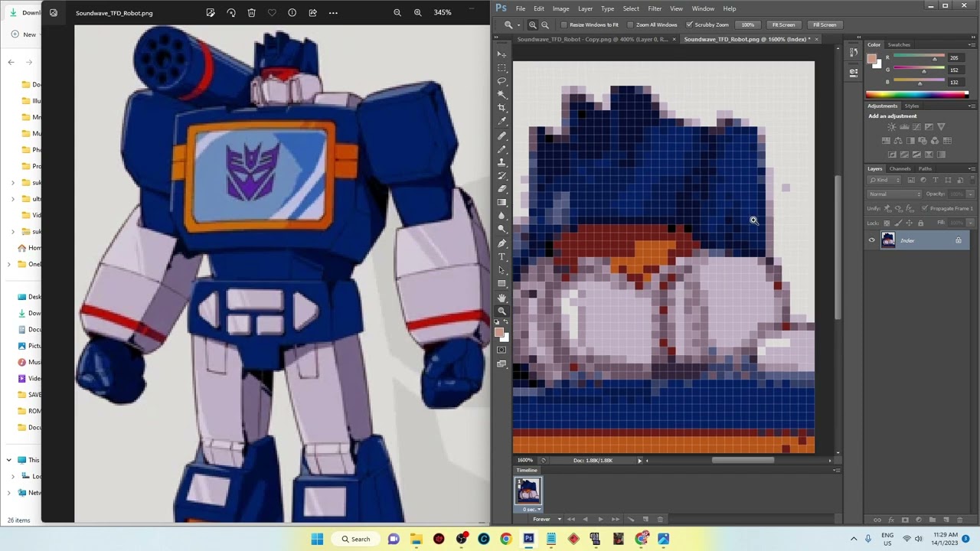Toggle the lock all button in Layers
The height and width of the screenshot is (551, 980).
(920, 223)
